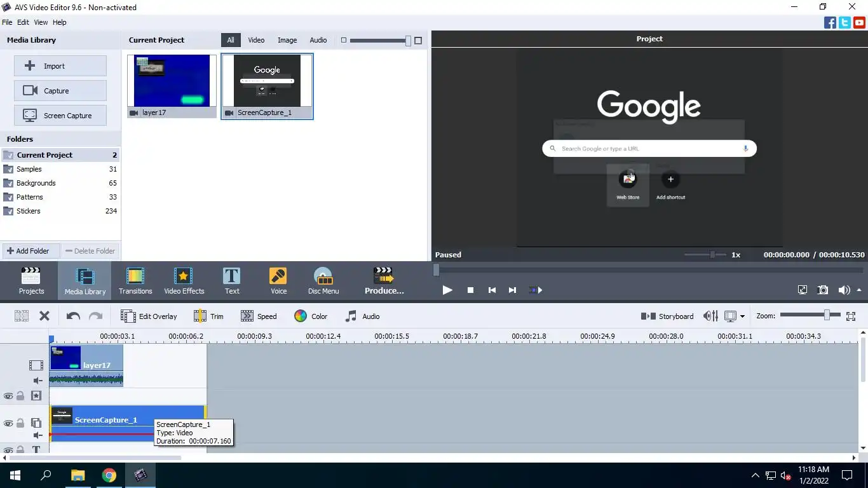868x488 pixels.
Task: Toggle lock of the overlay track
Action: (x=20, y=423)
